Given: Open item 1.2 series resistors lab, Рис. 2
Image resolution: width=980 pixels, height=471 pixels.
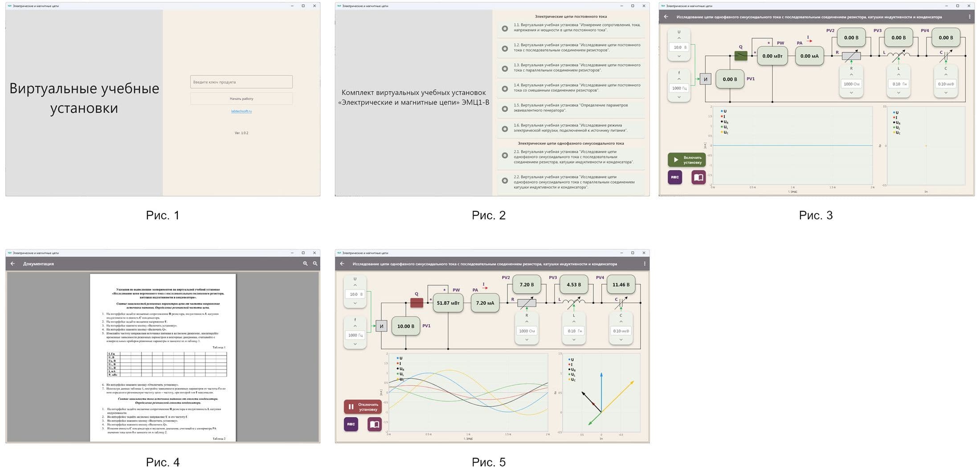Looking at the screenshot, I should point(571,48).
